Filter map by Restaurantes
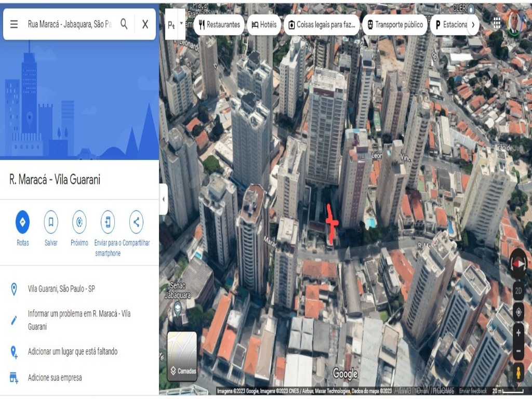Viewport: 532px width, 399px height. (219, 24)
